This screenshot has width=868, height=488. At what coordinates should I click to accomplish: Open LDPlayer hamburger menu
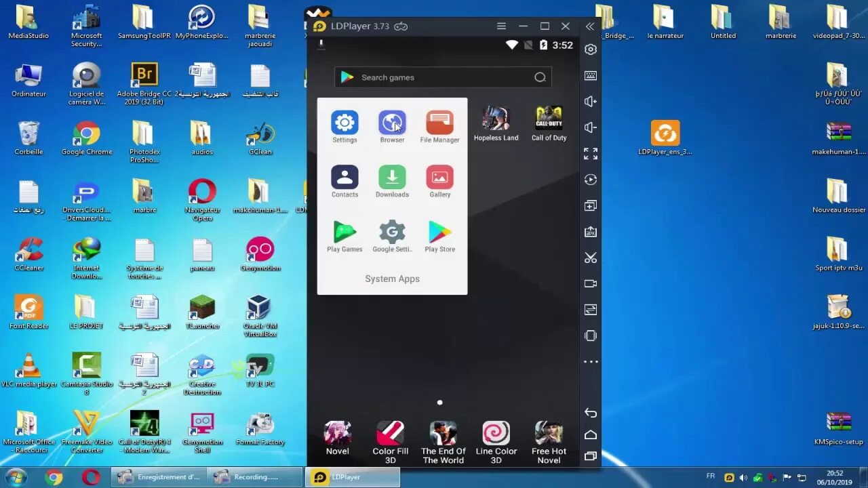click(501, 26)
